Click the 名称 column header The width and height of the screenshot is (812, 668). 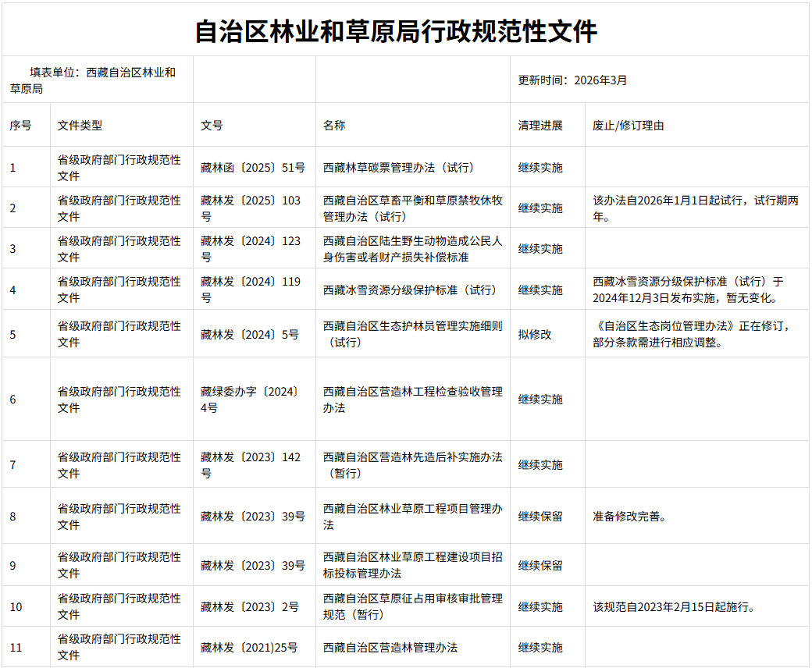334,126
